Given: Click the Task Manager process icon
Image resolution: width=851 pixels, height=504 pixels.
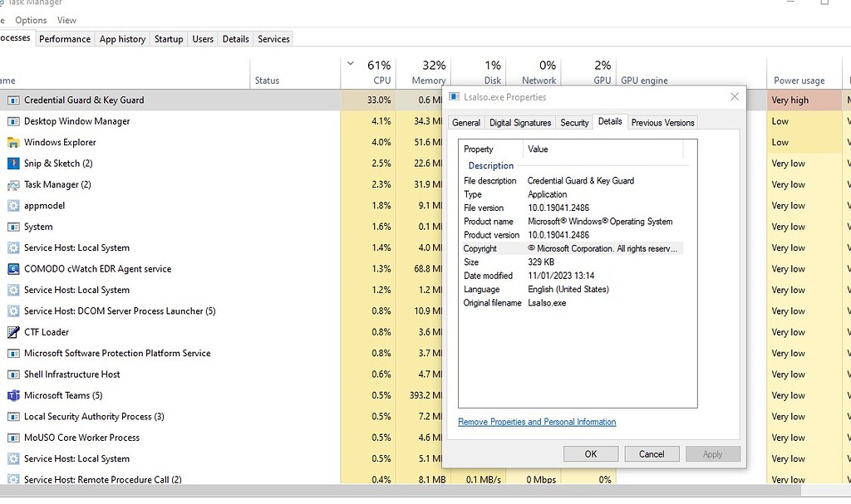Looking at the screenshot, I should (x=14, y=184).
